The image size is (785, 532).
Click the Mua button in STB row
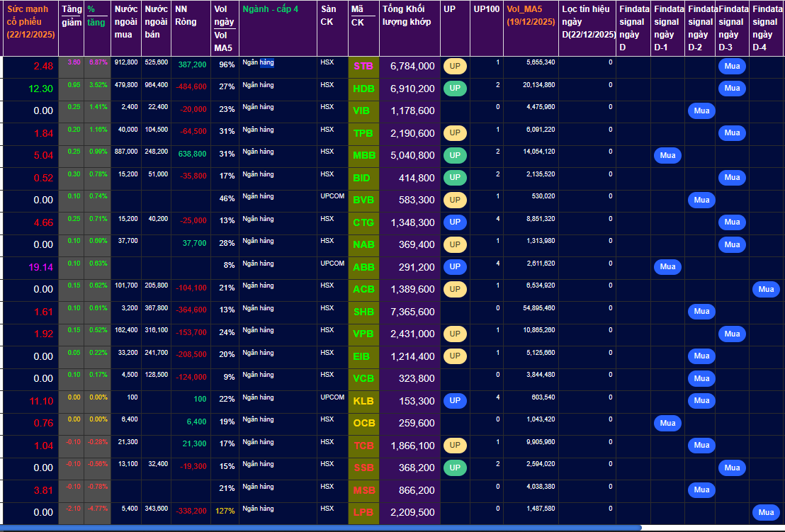(732, 66)
